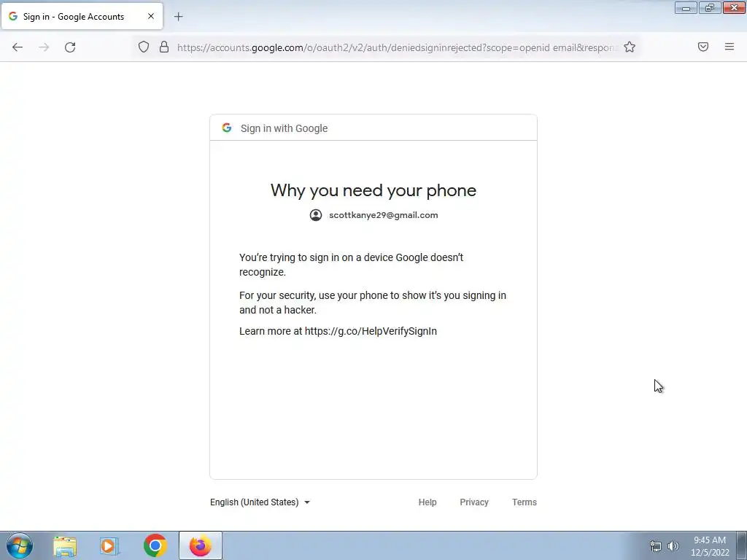Image resolution: width=747 pixels, height=560 pixels.
Task: Restore down the Firefox window
Action: (x=710, y=7)
